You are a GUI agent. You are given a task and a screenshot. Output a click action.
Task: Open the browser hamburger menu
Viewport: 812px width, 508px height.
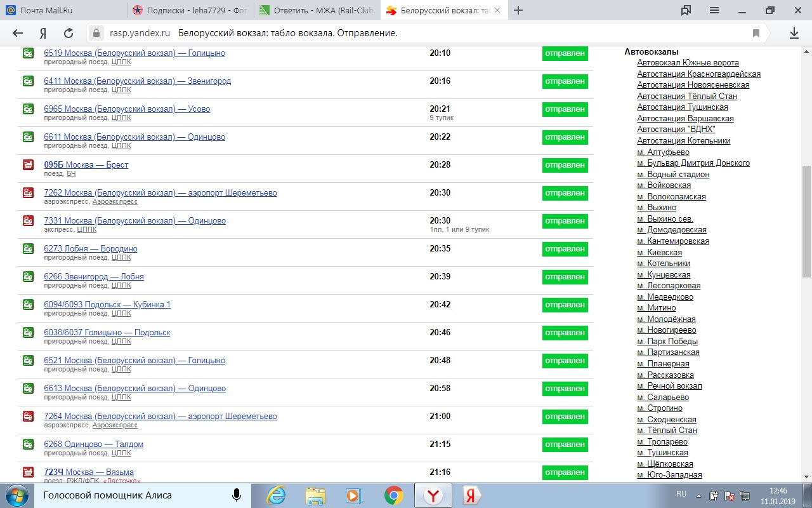coord(714,10)
